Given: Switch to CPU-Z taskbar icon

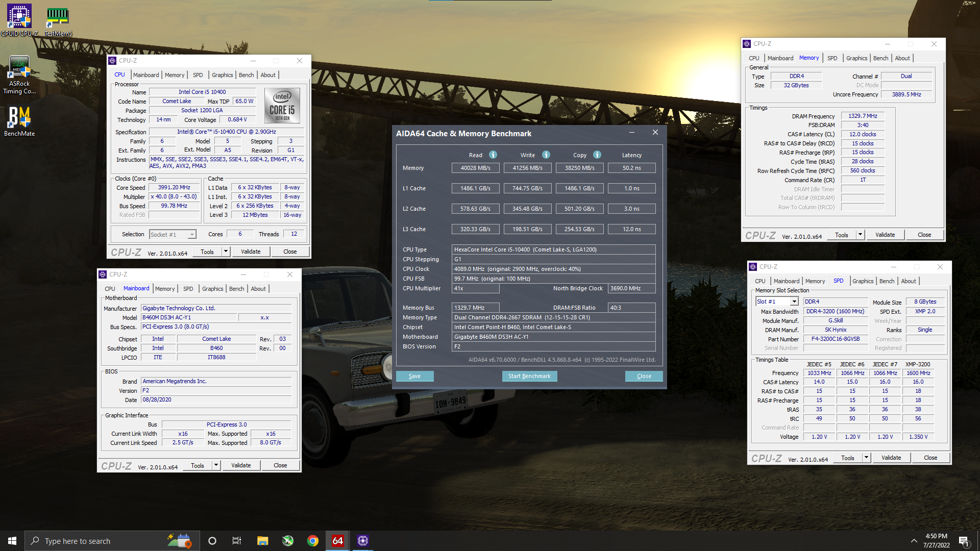Looking at the screenshot, I should click(363, 541).
